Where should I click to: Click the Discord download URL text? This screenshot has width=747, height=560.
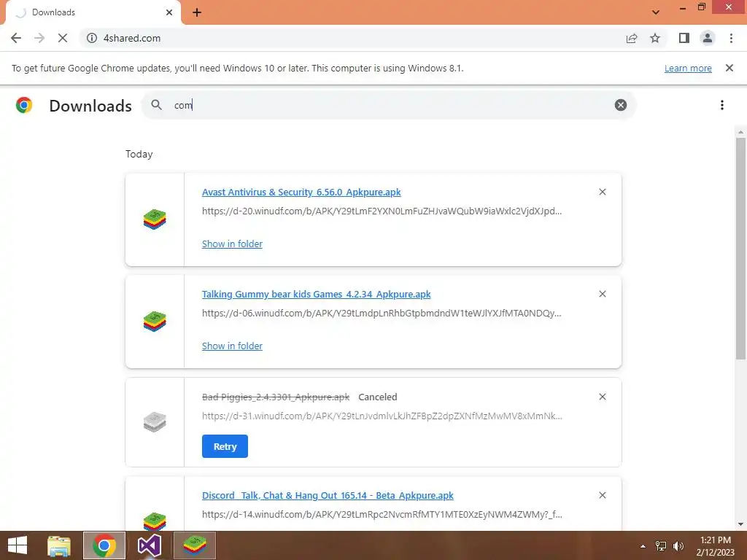click(382, 515)
